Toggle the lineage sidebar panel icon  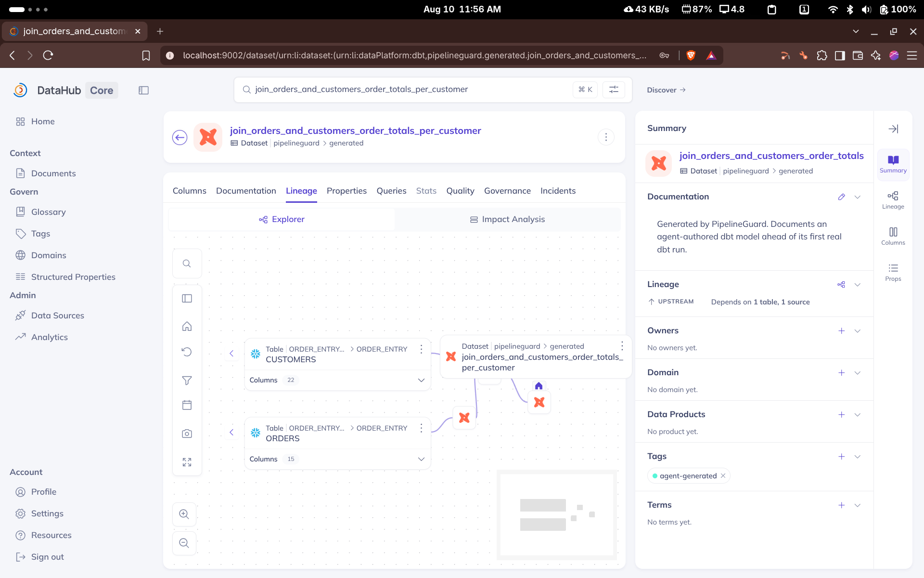click(187, 299)
